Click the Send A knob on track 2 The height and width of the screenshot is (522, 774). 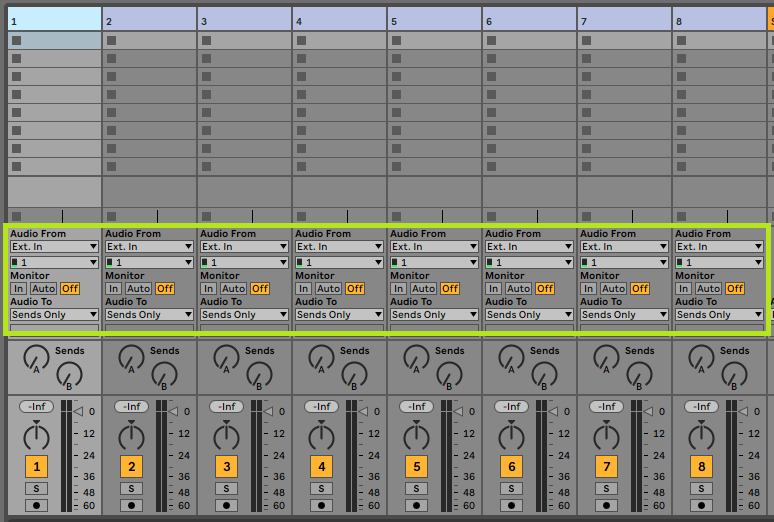[132, 355]
